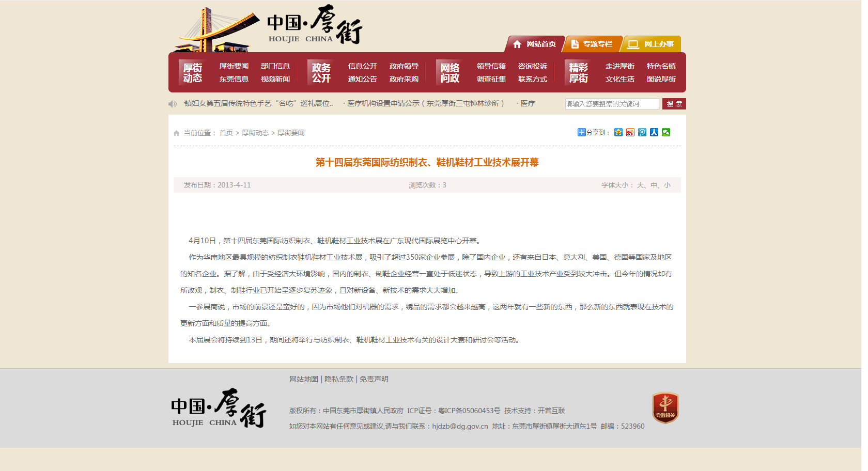868x471 pixels.
Task: Open the 免责声明 footer link
Action: tap(374, 379)
